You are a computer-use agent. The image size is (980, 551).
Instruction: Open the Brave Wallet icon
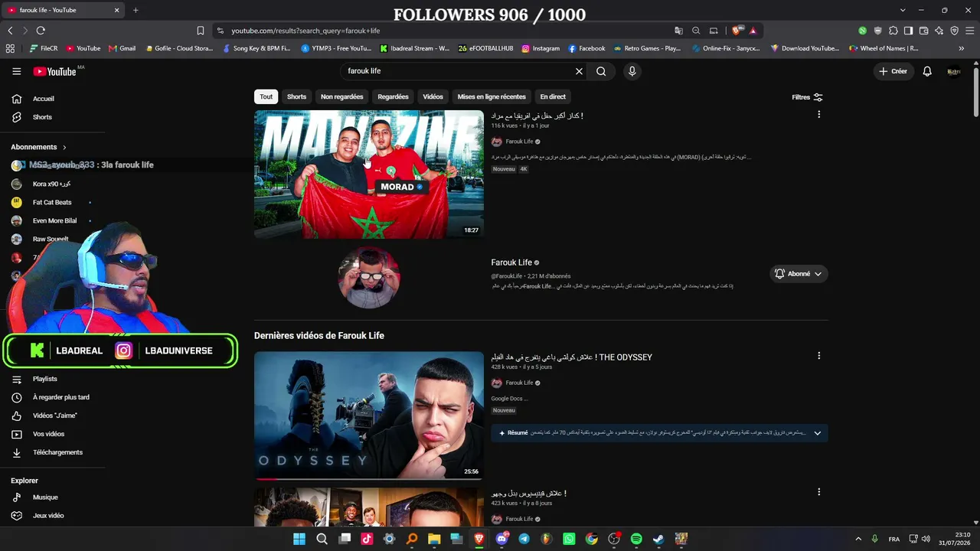923,31
